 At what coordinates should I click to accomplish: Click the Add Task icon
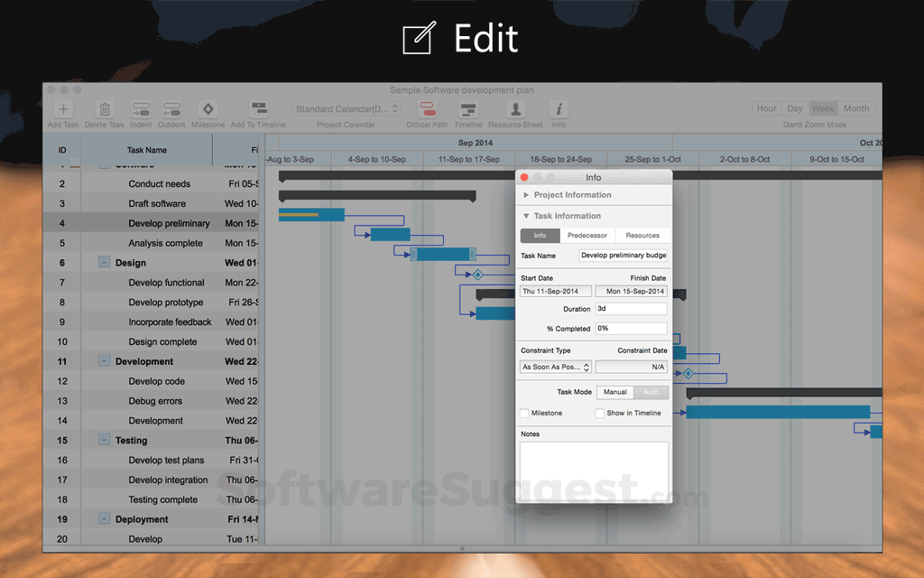click(62, 108)
